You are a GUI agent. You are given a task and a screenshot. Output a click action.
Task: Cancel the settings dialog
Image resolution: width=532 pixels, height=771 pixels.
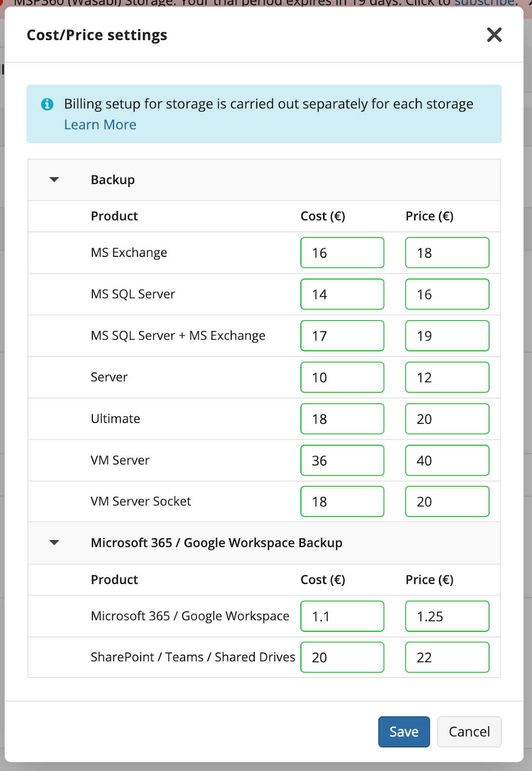coord(469,731)
